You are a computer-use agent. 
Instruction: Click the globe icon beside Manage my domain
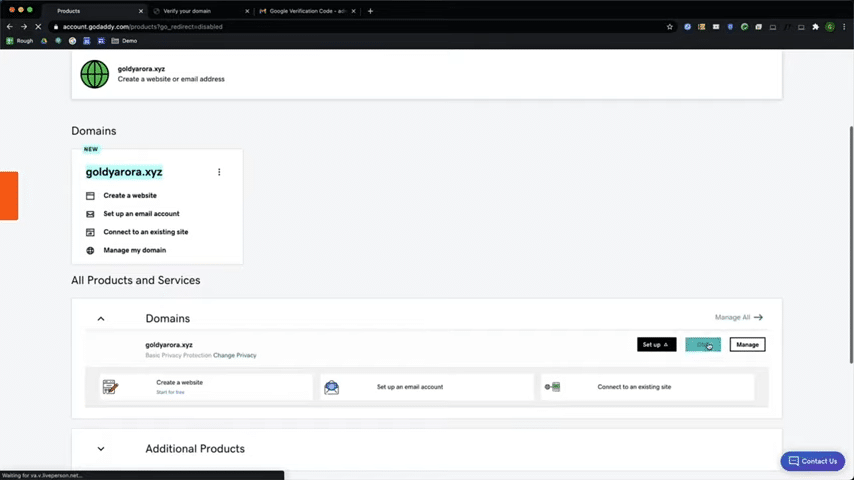90,251
